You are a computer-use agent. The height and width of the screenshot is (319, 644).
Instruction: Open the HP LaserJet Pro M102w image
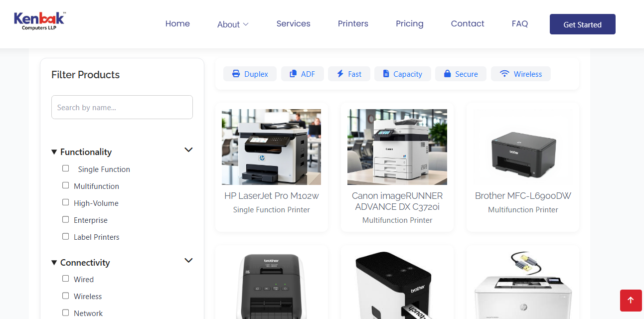pos(272,147)
